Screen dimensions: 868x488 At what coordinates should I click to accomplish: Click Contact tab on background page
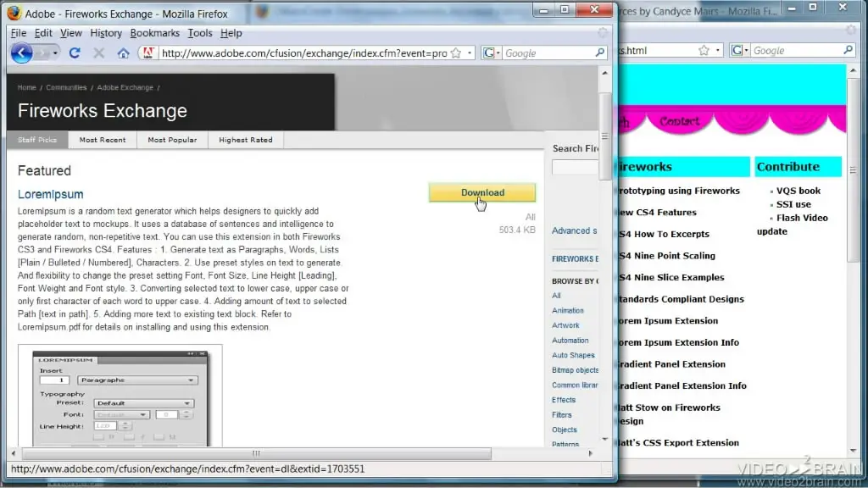point(679,121)
